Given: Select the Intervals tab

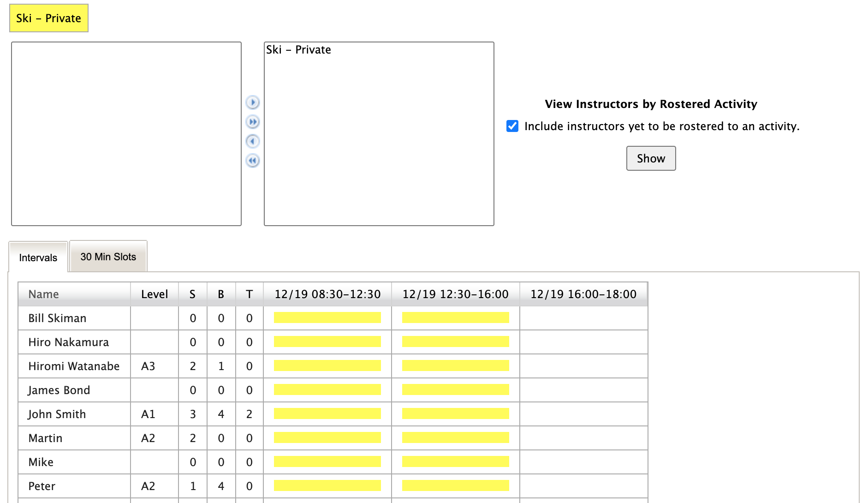Looking at the screenshot, I should pos(38,257).
